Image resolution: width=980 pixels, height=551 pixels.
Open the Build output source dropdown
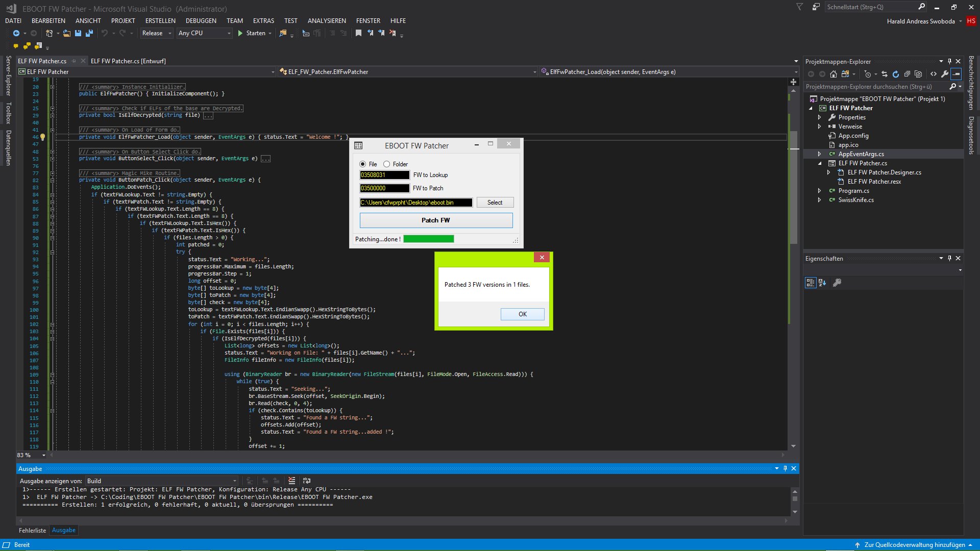[x=162, y=481]
